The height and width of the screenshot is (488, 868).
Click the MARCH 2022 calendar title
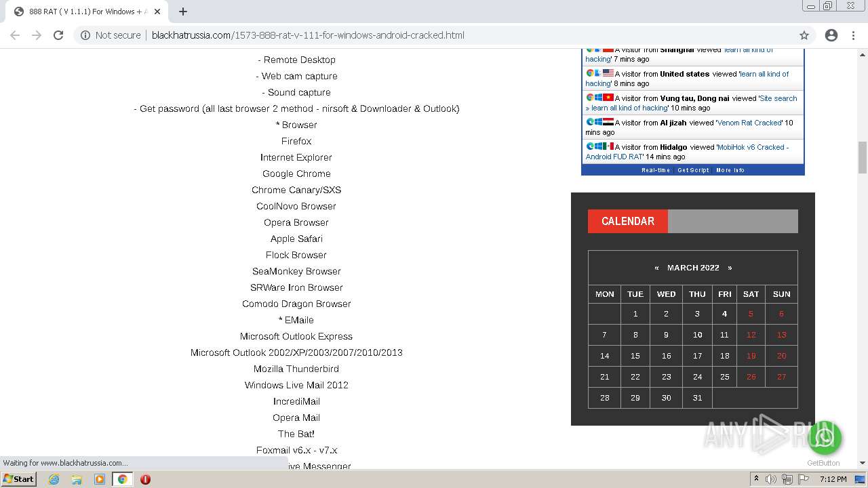[693, 268]
